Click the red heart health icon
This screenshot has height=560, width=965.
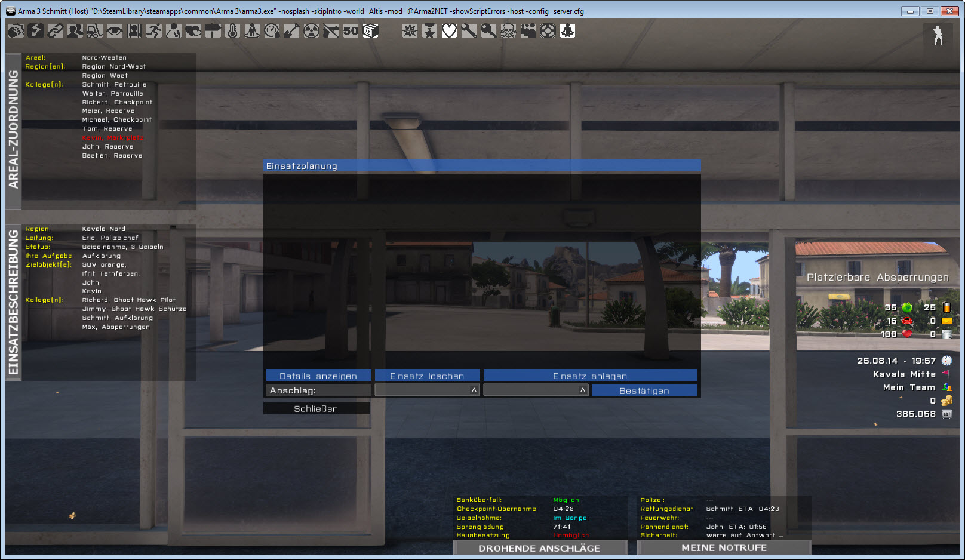pyautogui.click(x=907, y=334)
